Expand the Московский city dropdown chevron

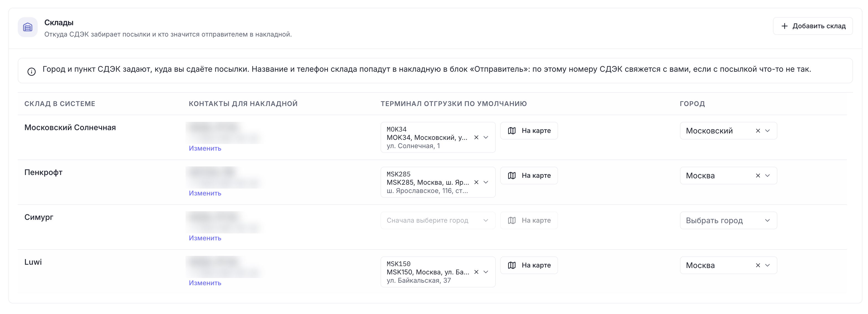click(x=767, y=131)
